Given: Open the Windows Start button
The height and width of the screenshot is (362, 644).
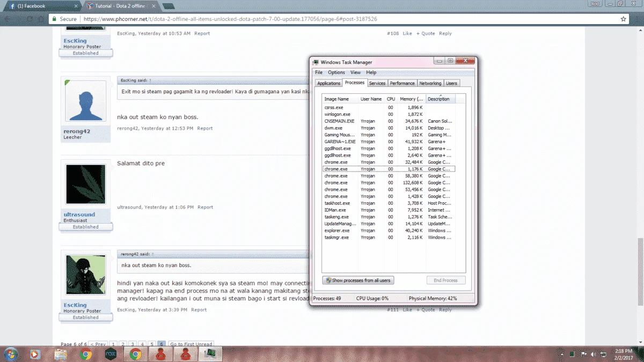Looking at the screenshot, I should 10,354.
